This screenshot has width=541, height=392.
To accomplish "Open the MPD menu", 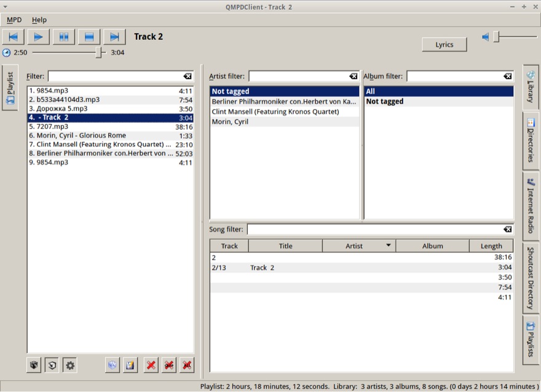I will click(x=14, y=20).
